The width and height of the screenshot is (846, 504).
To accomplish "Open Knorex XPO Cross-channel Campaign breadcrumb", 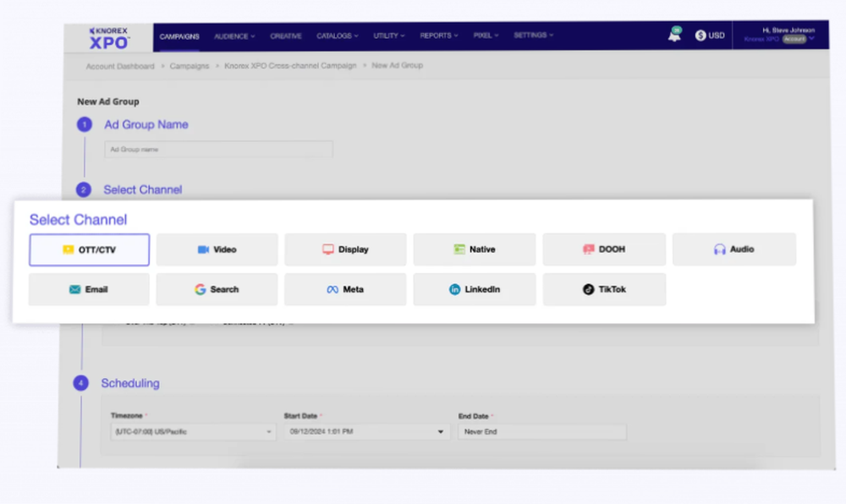I will tap(290, 65).
